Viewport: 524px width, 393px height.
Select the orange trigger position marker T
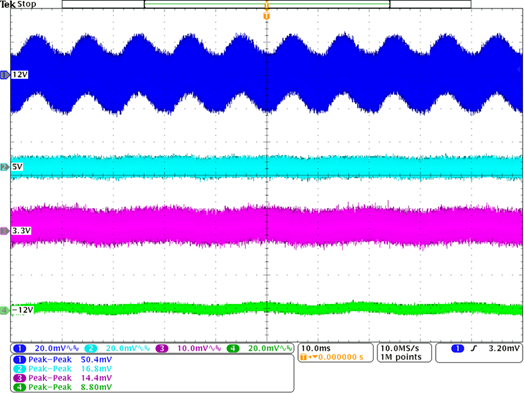pos(266,16)
